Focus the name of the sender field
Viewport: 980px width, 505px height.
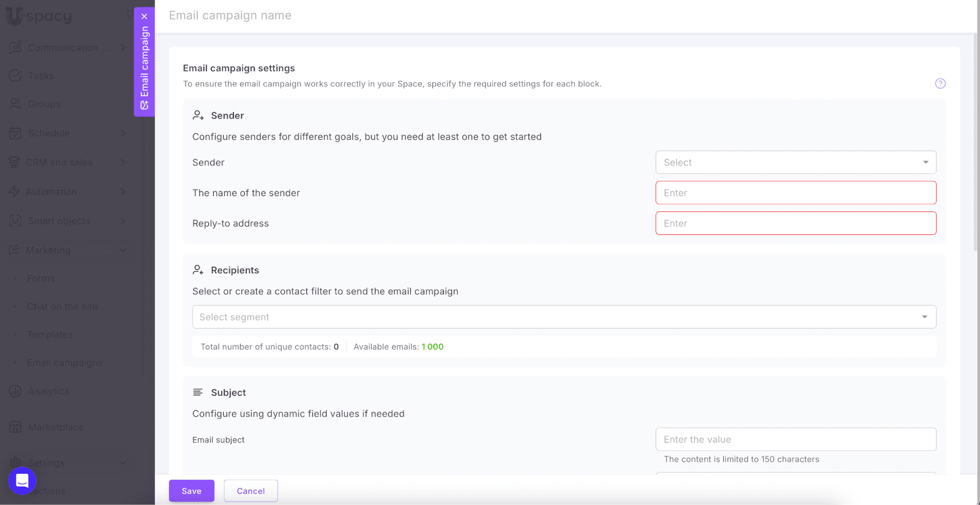795,193
